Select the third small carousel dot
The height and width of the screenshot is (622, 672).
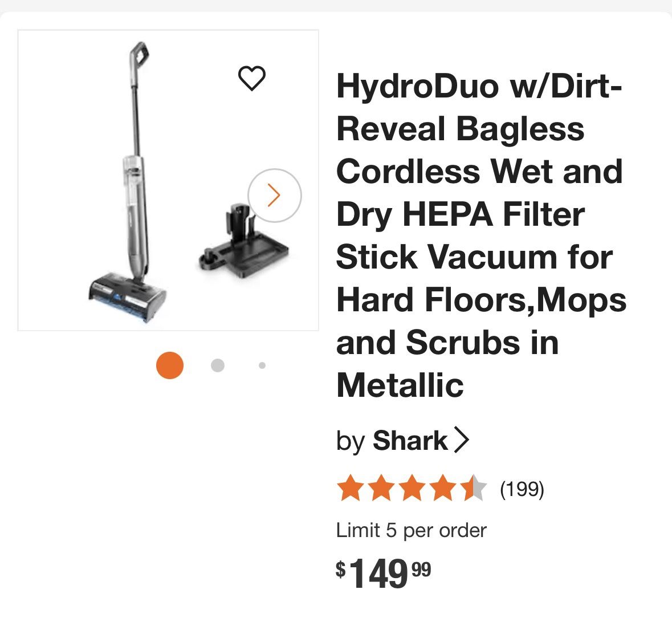[x=262, y=365]
